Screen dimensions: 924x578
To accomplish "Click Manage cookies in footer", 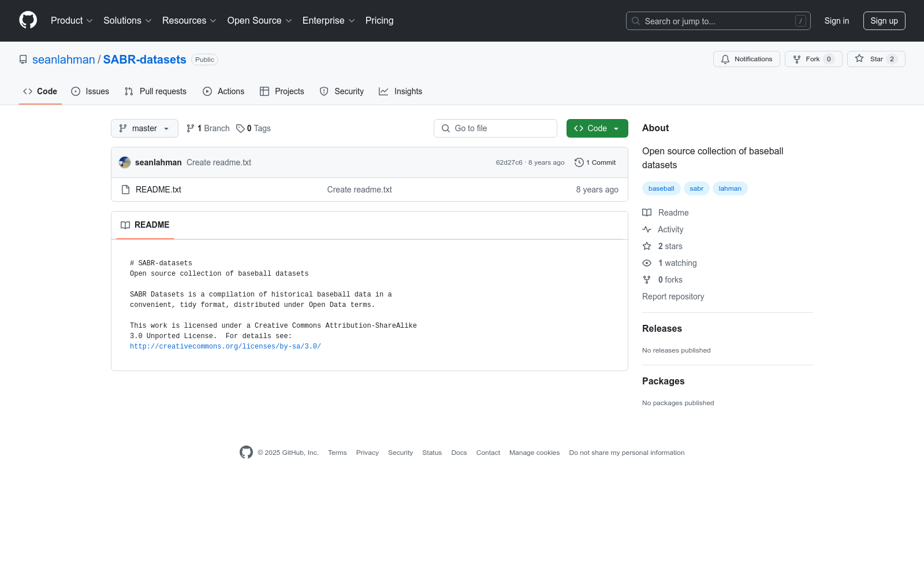I will 534,453.
